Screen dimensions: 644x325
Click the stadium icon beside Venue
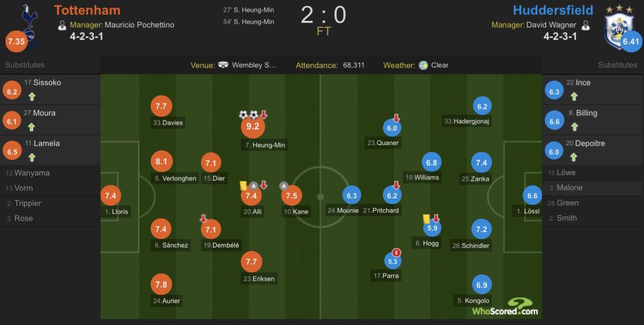coord(223,65)
